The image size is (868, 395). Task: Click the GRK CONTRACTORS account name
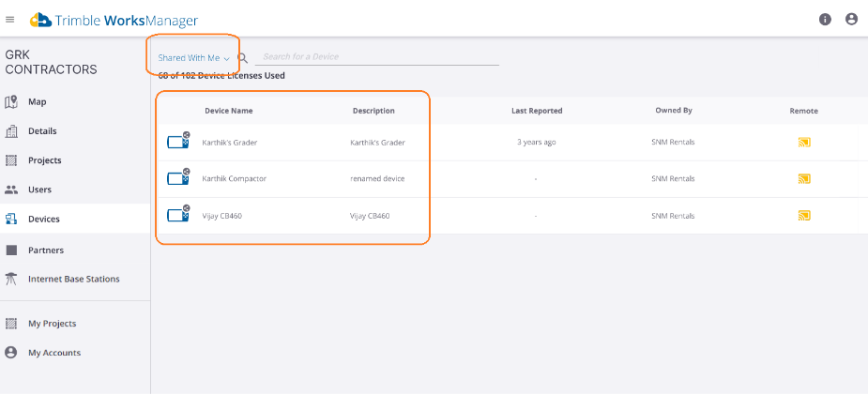[51, 63]
